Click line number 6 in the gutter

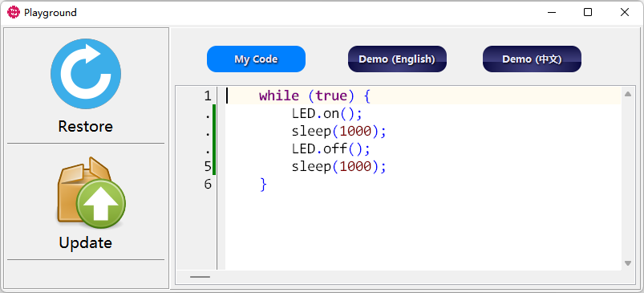click(x=208, y=185)
